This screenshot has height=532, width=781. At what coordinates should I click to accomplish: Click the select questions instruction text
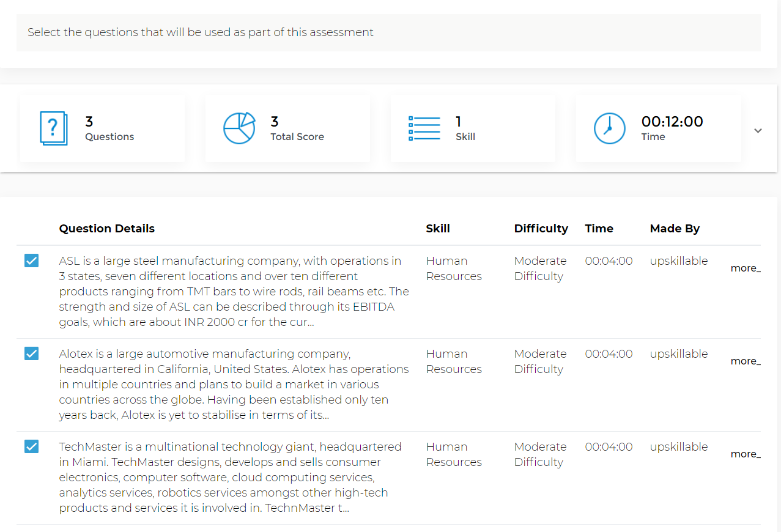pyautogui.click(x=201, y=32)
